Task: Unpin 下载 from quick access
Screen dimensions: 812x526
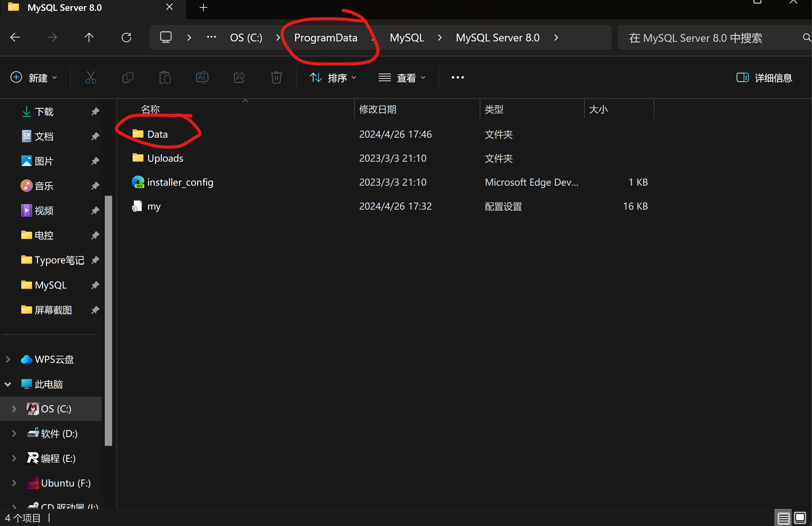Action: 95,112
